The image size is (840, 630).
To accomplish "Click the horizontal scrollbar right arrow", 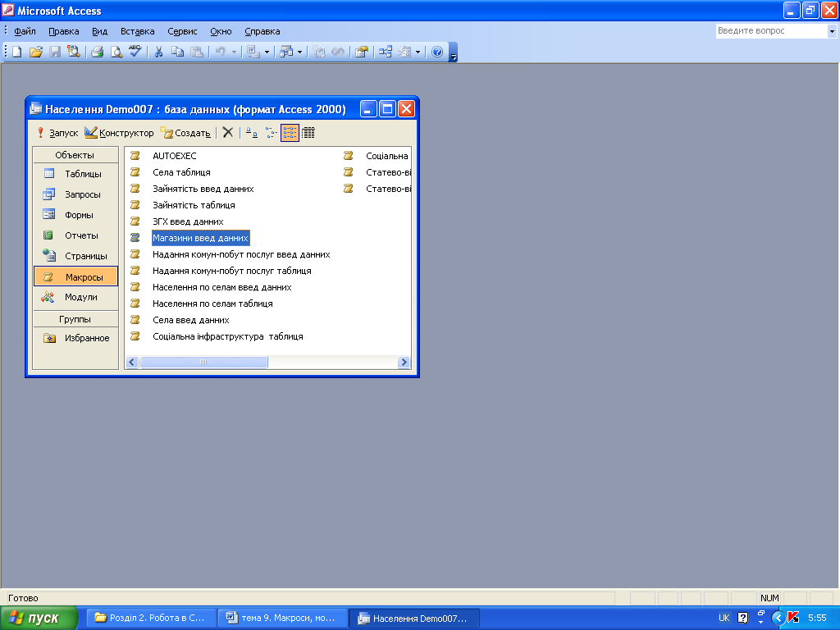I will pyautogui.click(x=404, y=362).
